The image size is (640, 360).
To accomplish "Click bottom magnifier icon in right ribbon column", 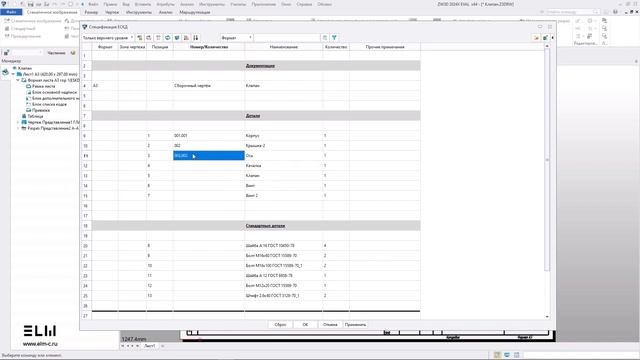I will [x=604, y=36].
